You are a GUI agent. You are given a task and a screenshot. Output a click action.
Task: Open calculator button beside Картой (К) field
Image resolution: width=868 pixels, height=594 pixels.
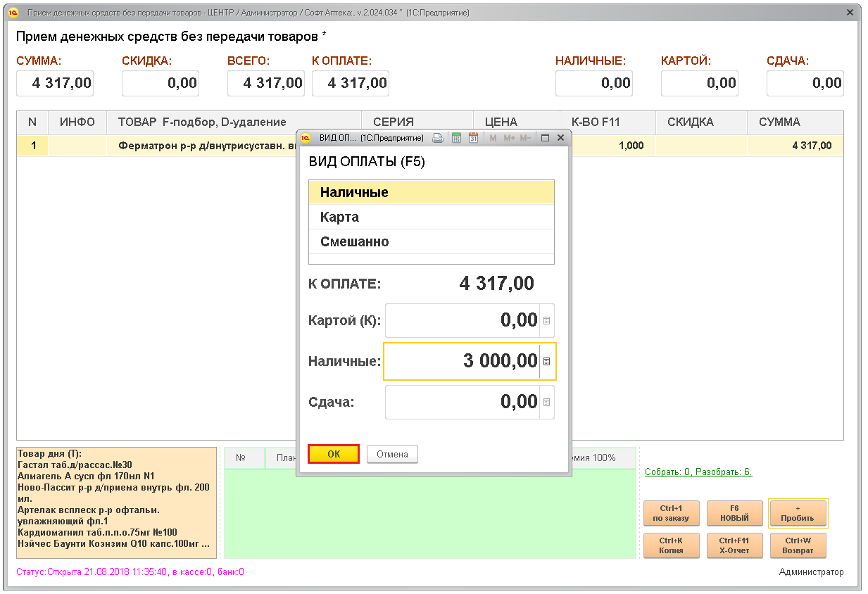pos(547,321)
